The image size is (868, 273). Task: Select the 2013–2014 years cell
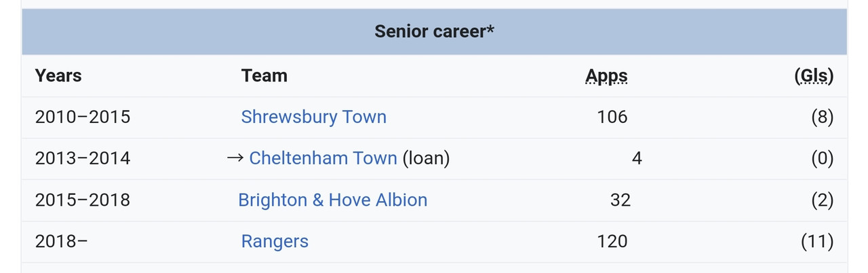pyautogui.click(x=83, y=158)
